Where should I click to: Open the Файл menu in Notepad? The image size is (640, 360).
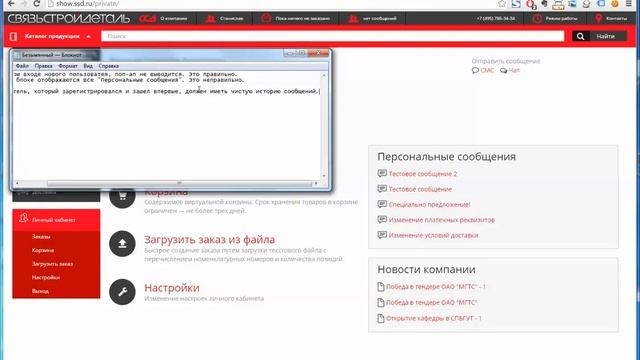22,66
